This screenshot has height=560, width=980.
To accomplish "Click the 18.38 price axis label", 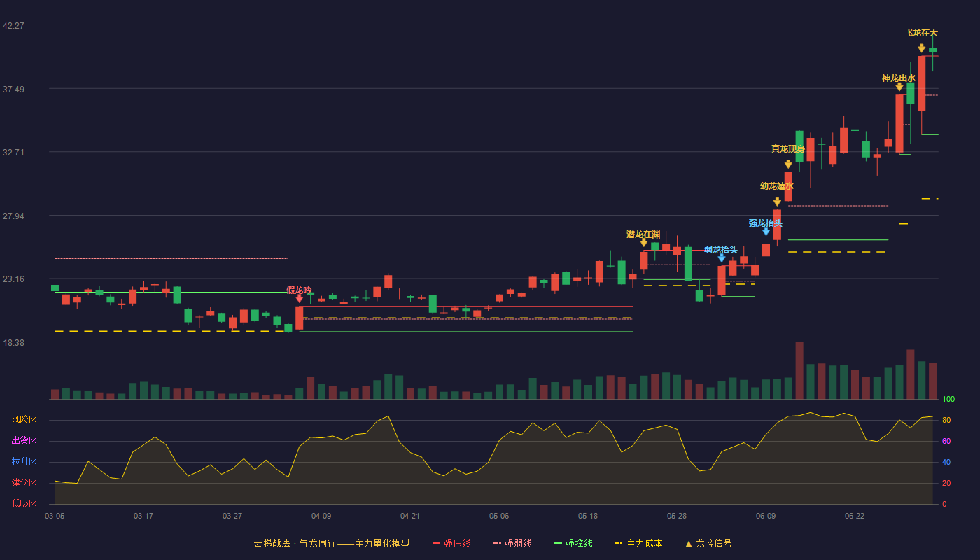I will tap(13, 343).
